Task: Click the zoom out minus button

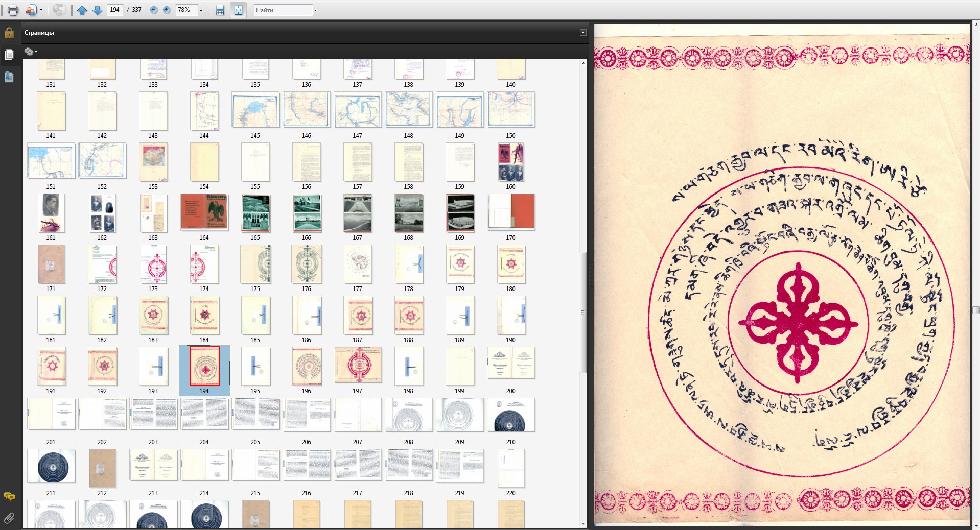Action: [154, 10]
